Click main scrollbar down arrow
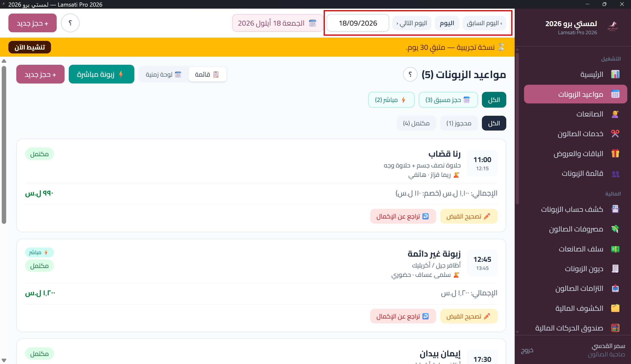Image resolution: width=631 pixels, height=364 pixels. [x=4, y=360]
